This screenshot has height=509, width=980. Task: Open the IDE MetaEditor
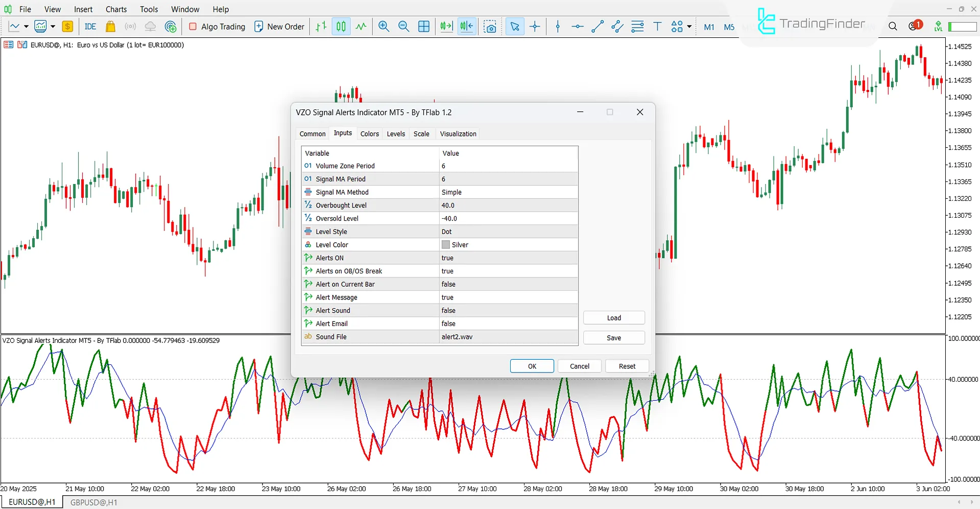pos(90,27)
